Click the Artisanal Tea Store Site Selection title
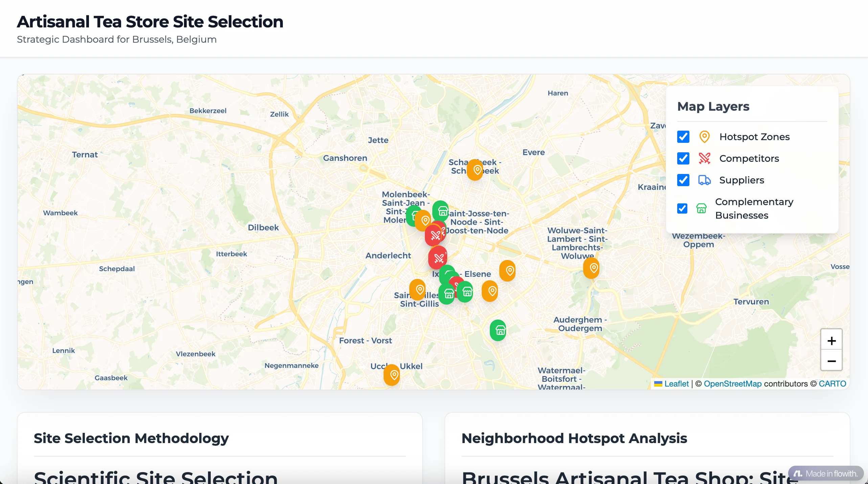This screenshot has width=868, height=484. click(150, 22)
